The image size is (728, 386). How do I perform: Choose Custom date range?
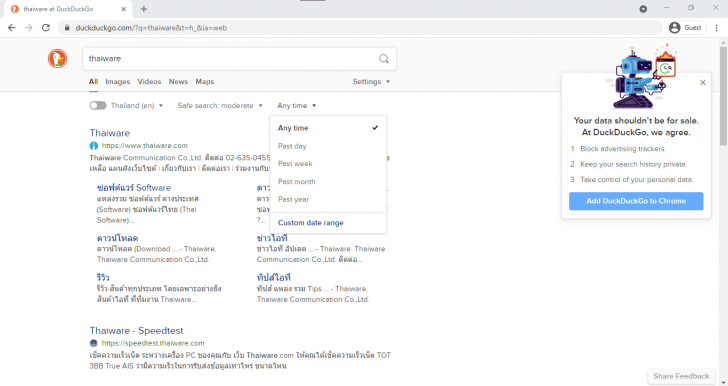311,222
